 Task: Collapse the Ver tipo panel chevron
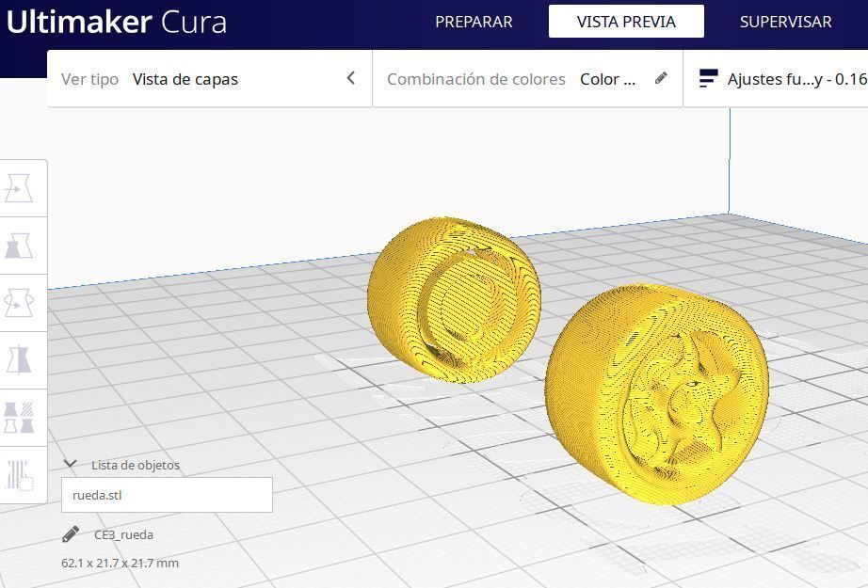tap(351, 78)
